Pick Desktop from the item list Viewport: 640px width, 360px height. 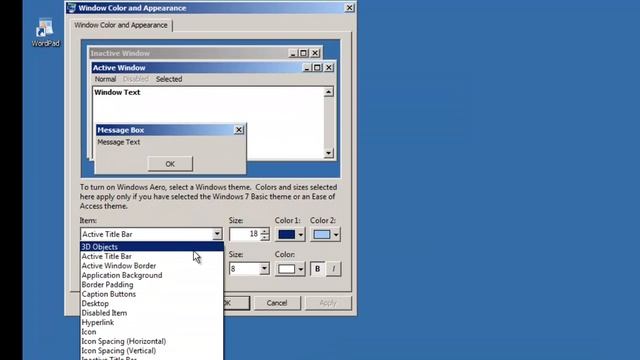coord(152,303)
